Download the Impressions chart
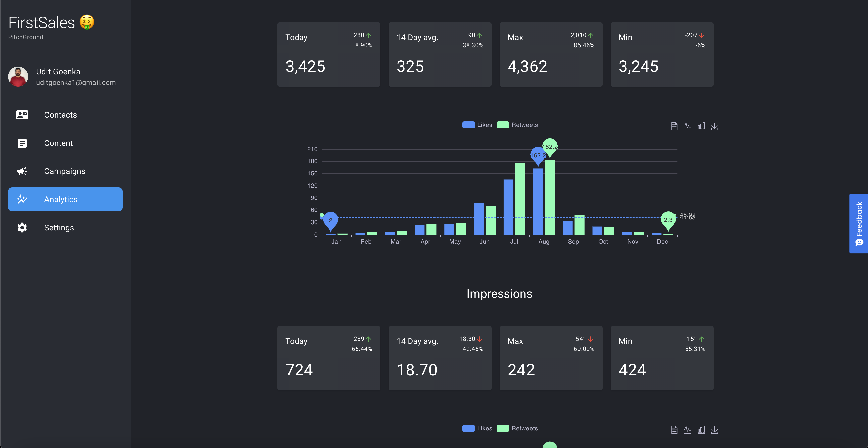Screen dimensions: 868x448 (x=715, y=430)
